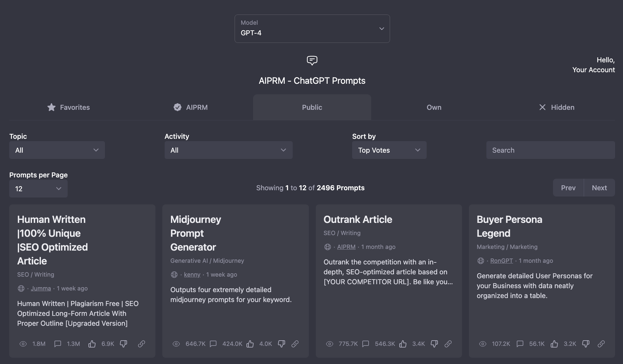Click globe icon beside RonGPT author
This screenshot has height=364, width=623.
point(481,261)
